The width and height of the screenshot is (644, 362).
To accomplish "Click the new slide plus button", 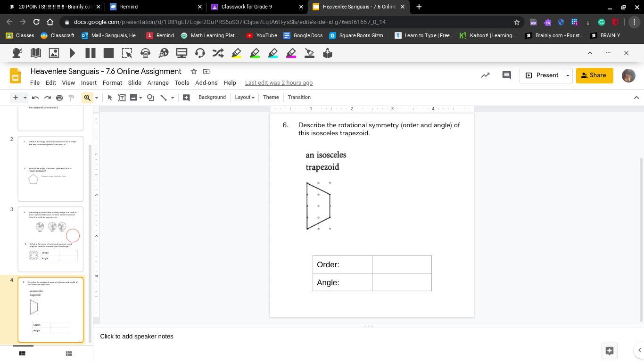I will (16, 98).
